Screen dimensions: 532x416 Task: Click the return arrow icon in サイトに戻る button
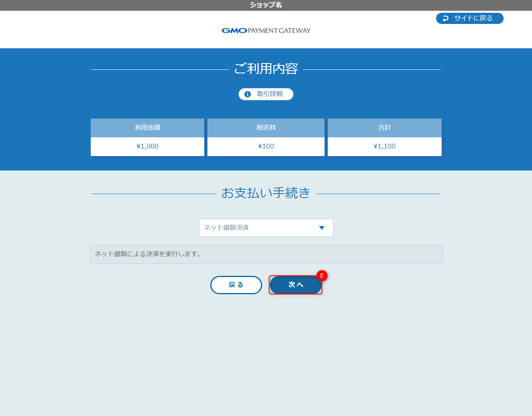click(x=446, y=18)
